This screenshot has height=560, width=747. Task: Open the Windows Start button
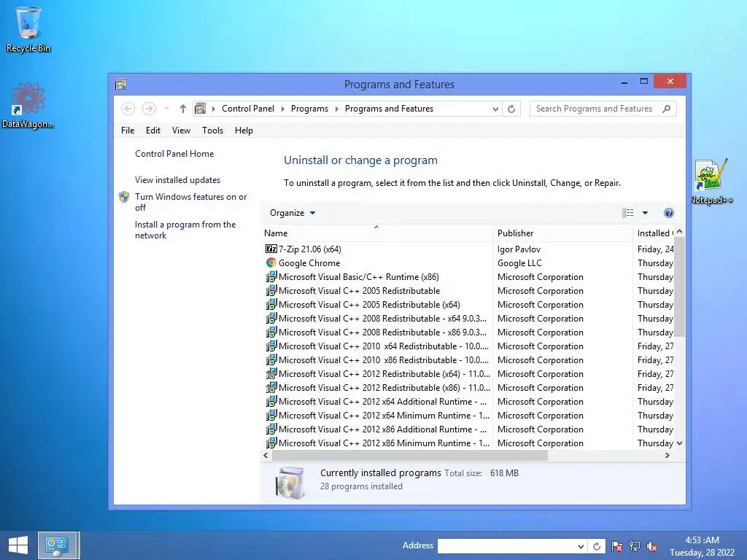pyautogui.click(x=18, y=545)
